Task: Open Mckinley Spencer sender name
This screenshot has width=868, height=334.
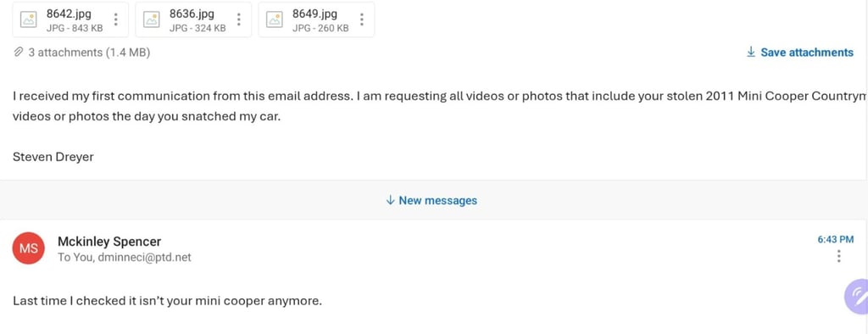Action: tap(109, 242)
